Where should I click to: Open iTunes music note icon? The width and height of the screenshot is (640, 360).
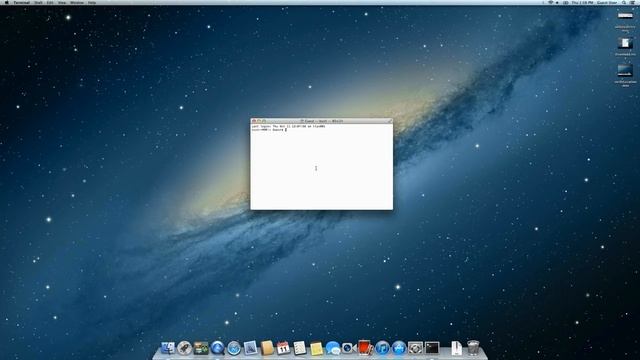(382, 348)
